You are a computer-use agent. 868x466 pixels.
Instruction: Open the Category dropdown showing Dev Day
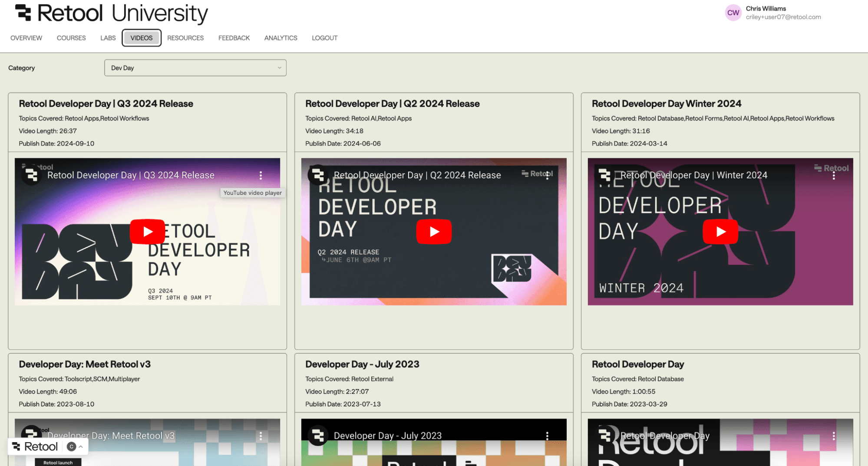click(x=195, y=68)
